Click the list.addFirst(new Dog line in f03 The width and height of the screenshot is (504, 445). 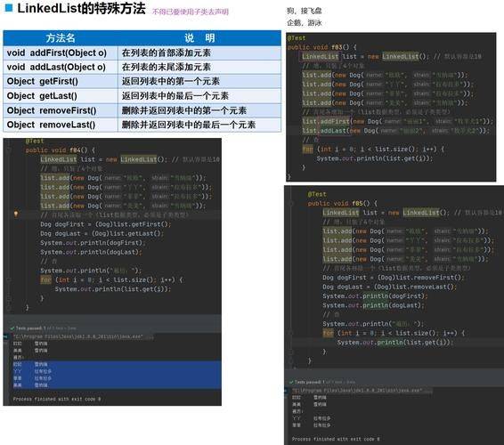[x=397, y=121]
